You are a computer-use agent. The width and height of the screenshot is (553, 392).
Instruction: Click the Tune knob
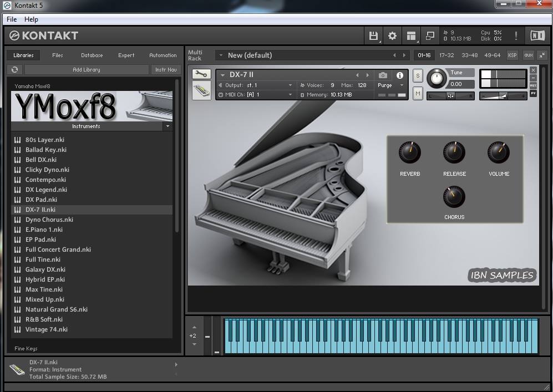437,78
